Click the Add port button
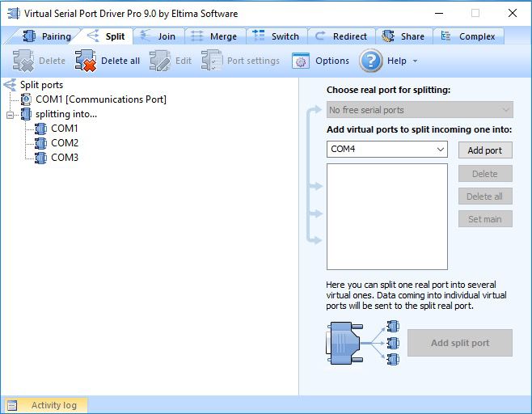This screenshot has width=532, height=414. [x=485, y=150]
